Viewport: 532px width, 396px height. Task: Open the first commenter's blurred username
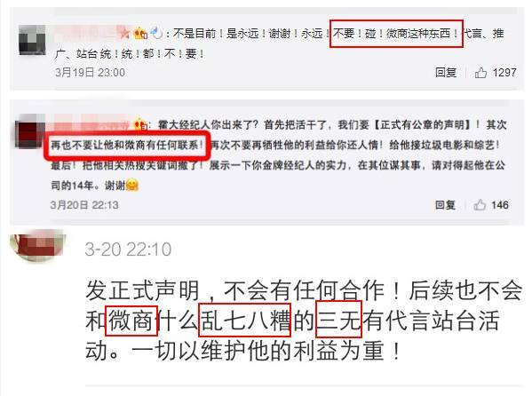pos(86,33)
